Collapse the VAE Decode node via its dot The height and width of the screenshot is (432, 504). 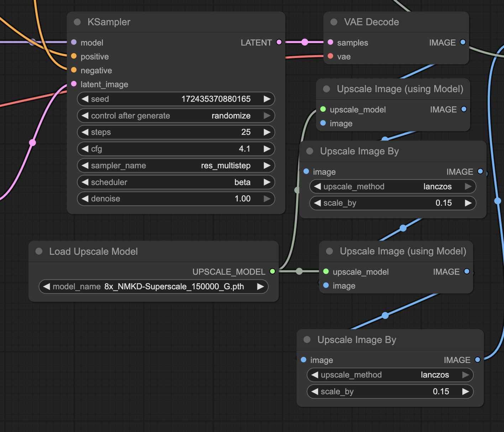[334, 22]
